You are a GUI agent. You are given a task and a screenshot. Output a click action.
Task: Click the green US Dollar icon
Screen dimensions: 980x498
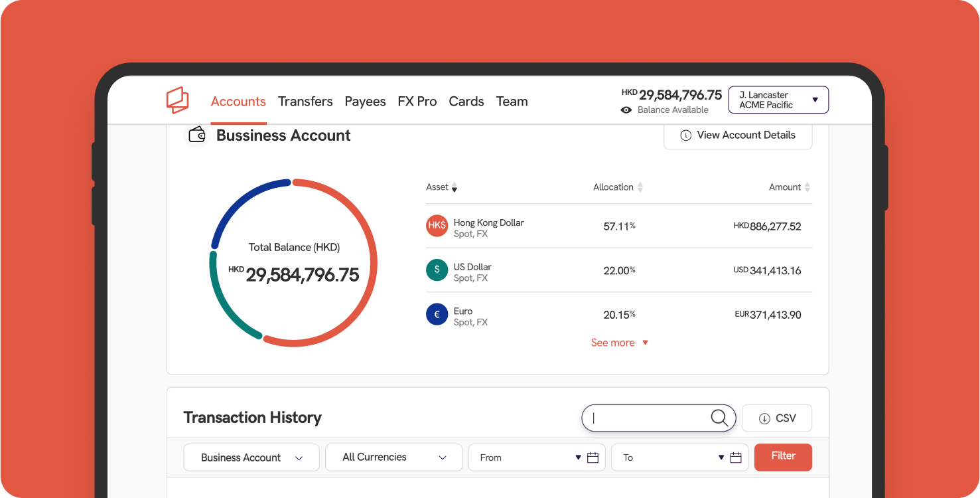(x=437, y=270)
